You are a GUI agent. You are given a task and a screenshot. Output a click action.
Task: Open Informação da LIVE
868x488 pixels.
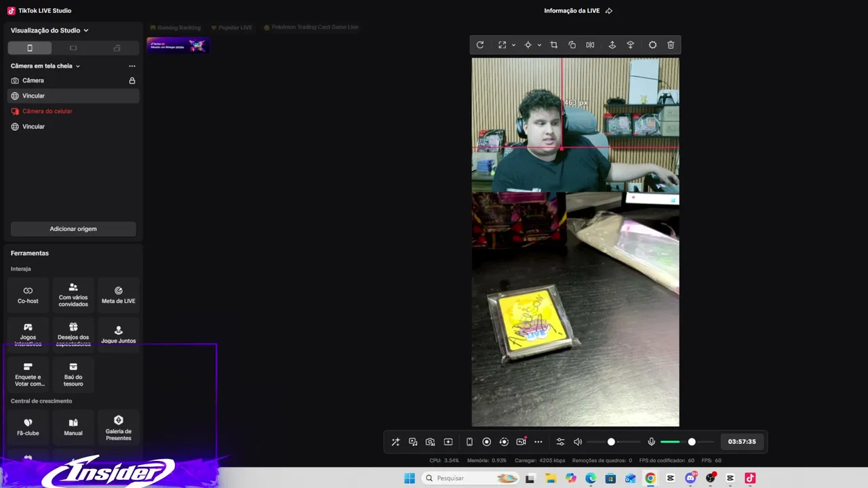(x=572, y=11)
